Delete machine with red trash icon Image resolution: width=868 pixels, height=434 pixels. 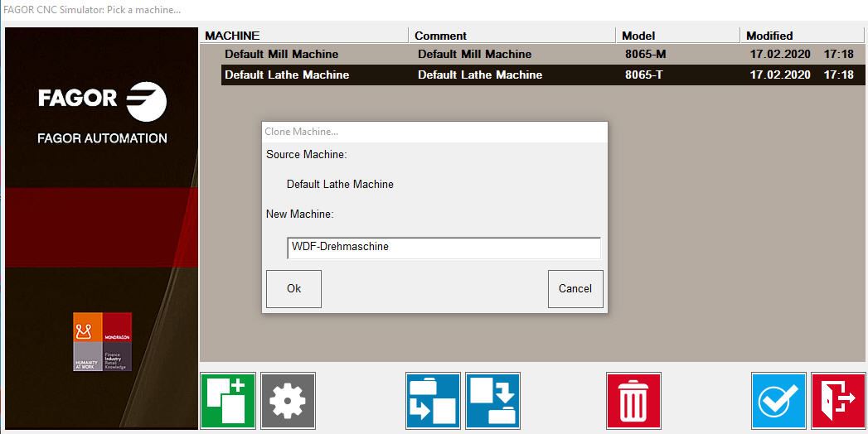click(x=634, y=401)
